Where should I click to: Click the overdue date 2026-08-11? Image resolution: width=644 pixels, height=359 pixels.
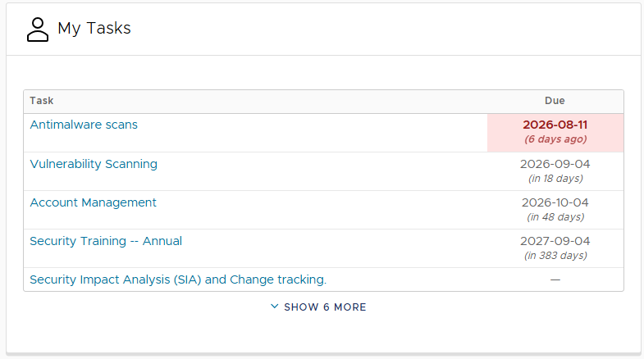click(555, 125)
